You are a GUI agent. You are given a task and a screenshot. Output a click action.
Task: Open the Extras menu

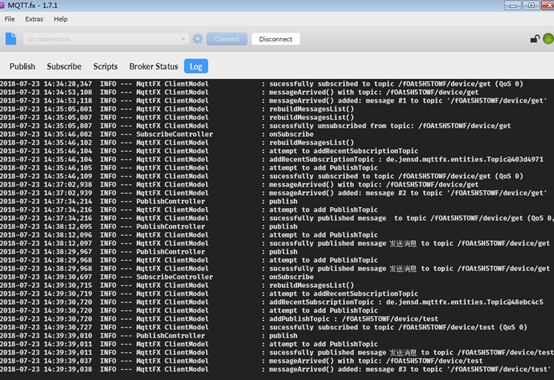(x=34, y=19)
